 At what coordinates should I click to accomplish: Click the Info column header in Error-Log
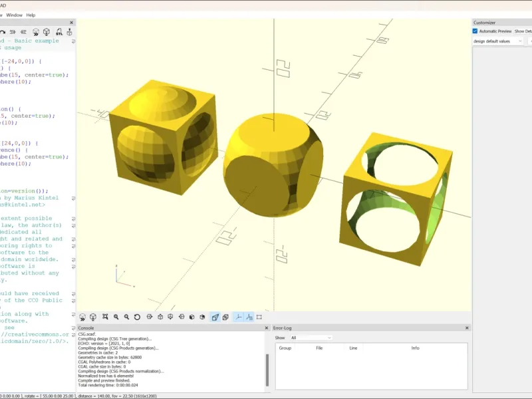point(415,348)
